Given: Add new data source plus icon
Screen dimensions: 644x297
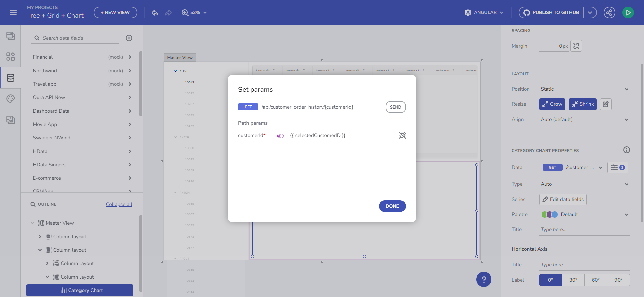Looking at the screenshot, I should tap(129, 38).
